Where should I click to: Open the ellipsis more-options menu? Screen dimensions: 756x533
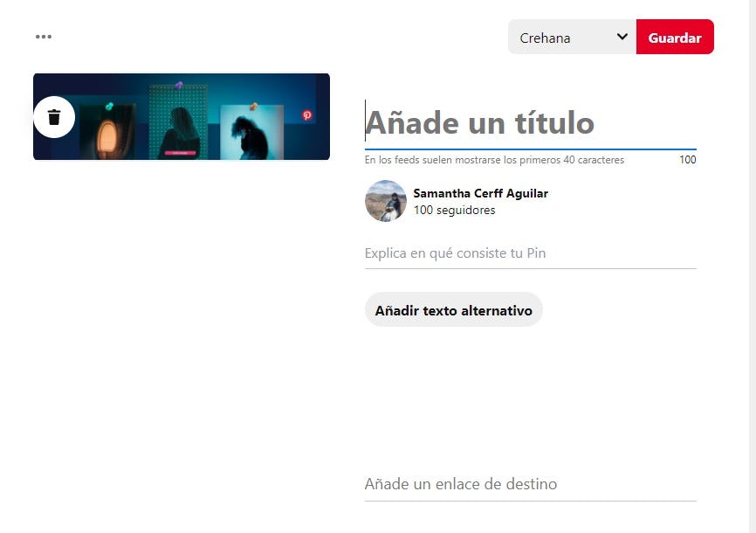coord(42,37)
